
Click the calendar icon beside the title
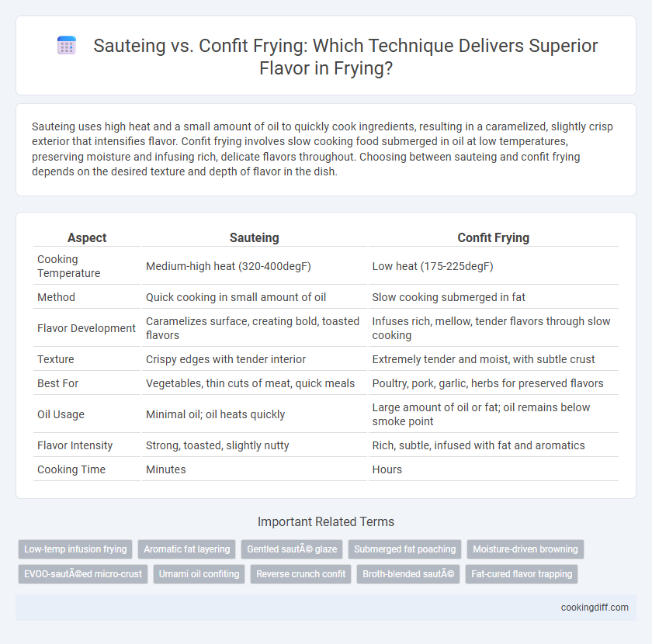[67, 45]
